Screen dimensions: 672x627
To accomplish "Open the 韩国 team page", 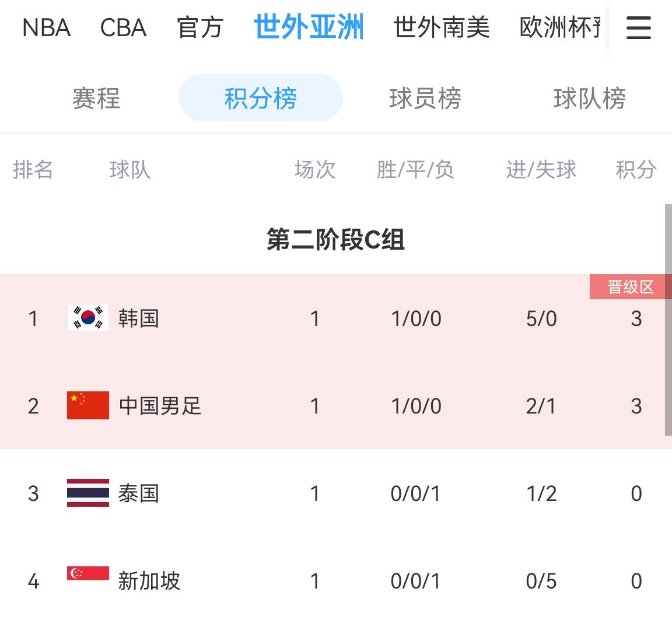I will click(138, 318).
